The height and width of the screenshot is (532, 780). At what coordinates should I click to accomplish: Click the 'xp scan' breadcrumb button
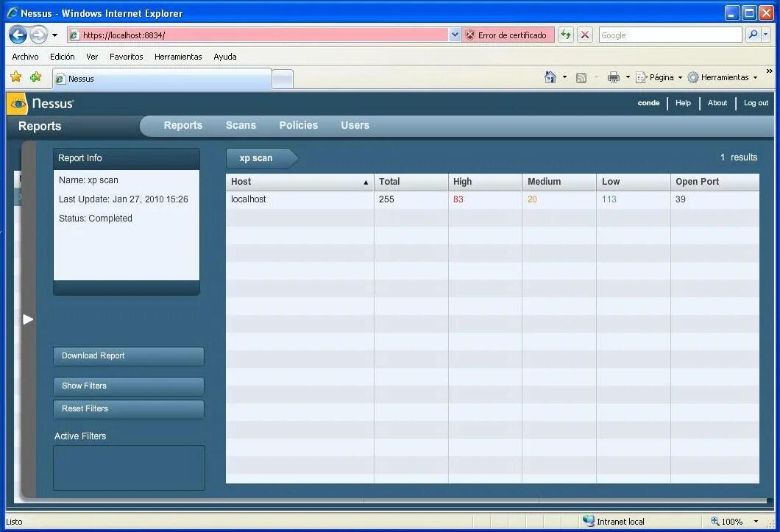pyautogui.click(x=261, y=158)
